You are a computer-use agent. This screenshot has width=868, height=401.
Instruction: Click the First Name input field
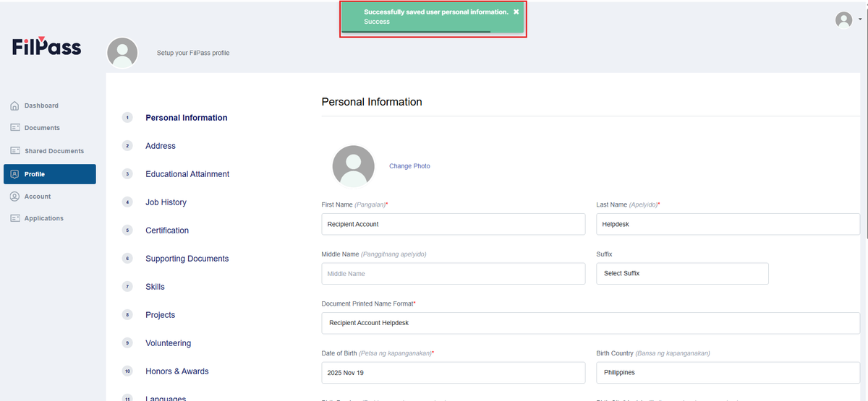point(454,224)
